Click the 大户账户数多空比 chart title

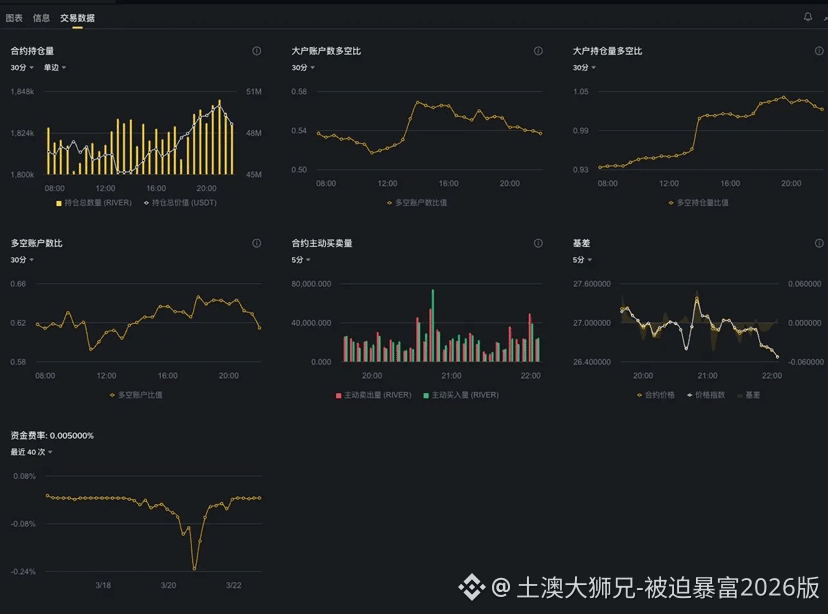pos(326,51)
